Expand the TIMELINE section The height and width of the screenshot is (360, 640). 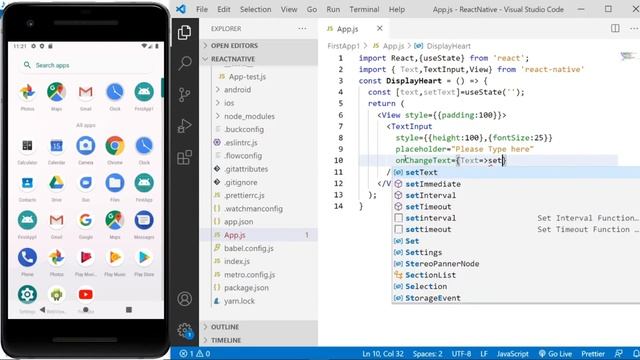click(x=258, y=340)
